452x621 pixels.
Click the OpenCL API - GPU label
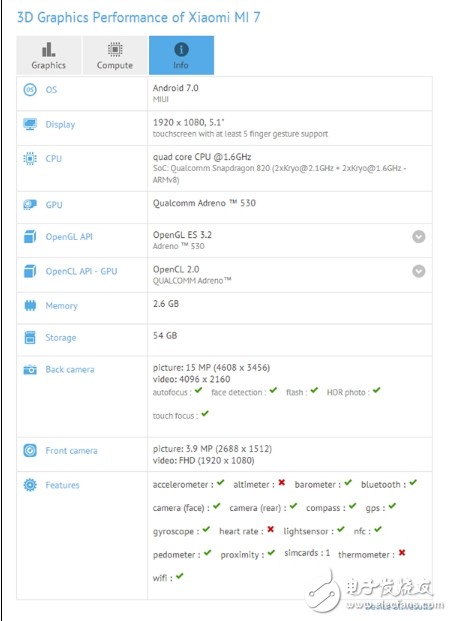(x=81, y=271)
